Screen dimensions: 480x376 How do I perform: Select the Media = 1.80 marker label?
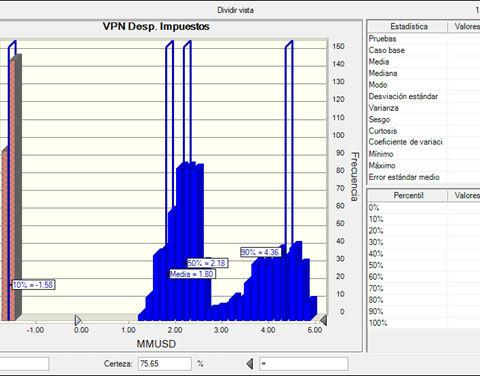(x=192, y=274)
